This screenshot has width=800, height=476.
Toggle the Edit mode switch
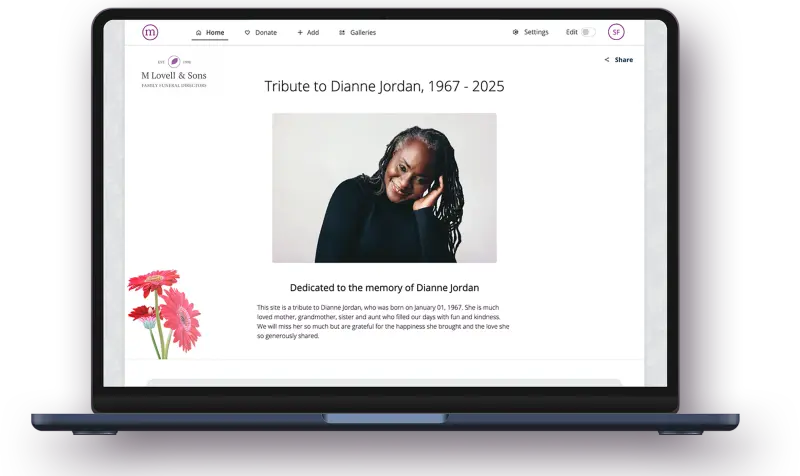588,32
